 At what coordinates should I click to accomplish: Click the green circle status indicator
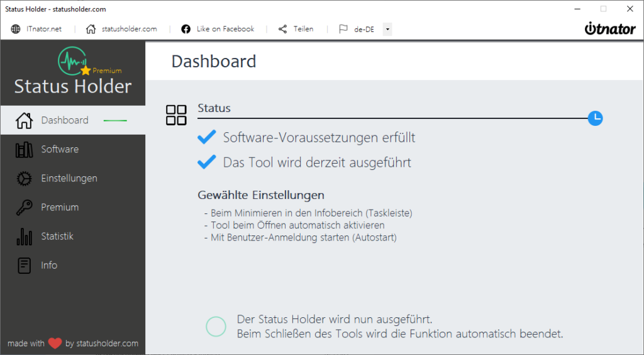coord(216,327)
